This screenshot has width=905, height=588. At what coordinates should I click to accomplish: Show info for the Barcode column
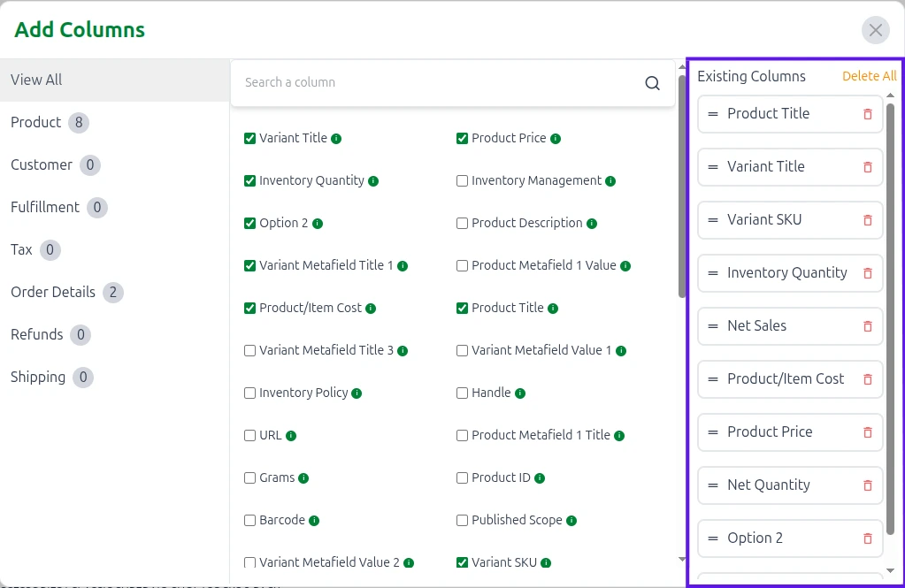point(314,521)
